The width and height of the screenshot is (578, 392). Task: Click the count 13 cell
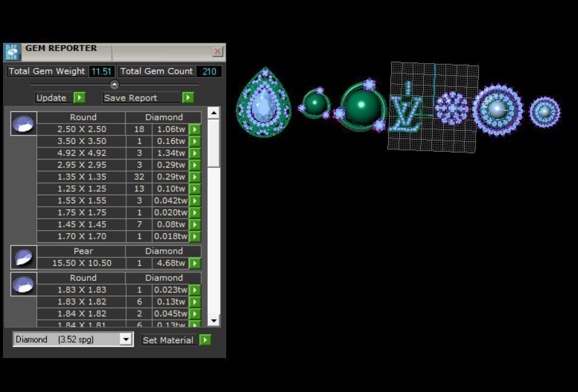click(139, 189)
